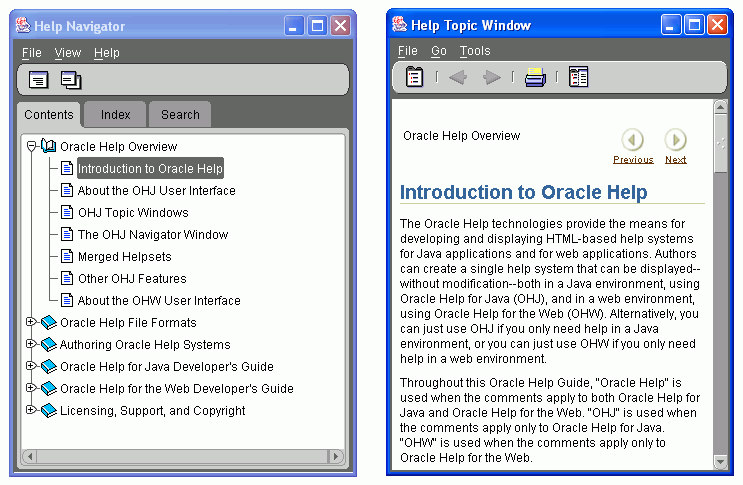Viewport: 743px width, 485px height.
Task: Click the left arrow of Navigator horizontal scrollbar
Action: click(x=30, y=457)
